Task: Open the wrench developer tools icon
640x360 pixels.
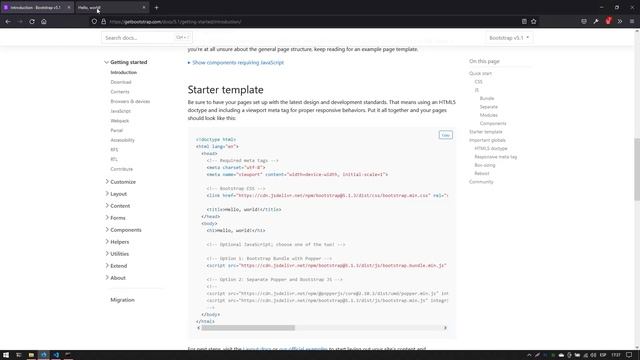Action: point(596,22)
